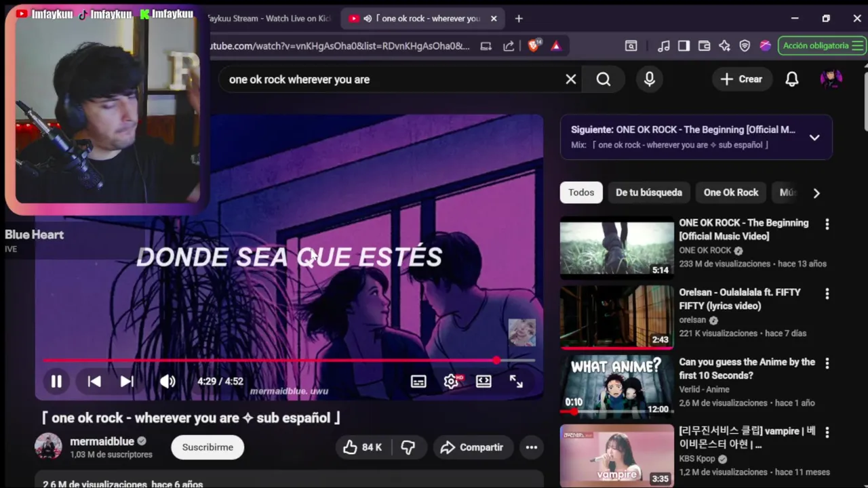Select the De tu búsqueda chip

(649, 192)
